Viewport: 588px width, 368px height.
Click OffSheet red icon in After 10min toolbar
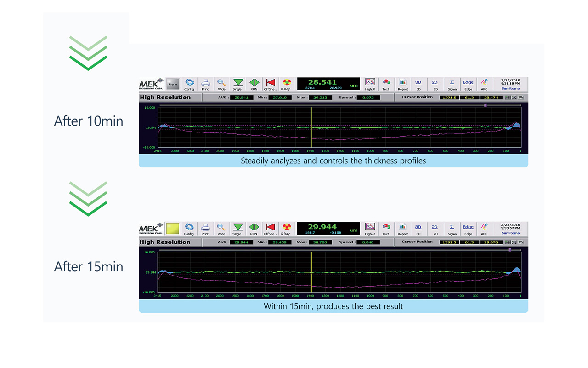coord(271,84)
